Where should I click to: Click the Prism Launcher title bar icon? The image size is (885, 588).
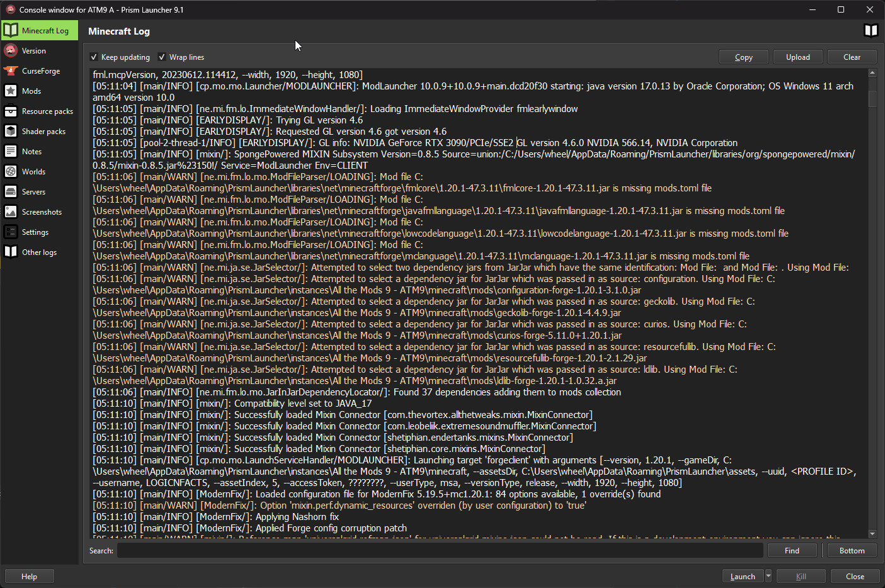pos(10,9)
